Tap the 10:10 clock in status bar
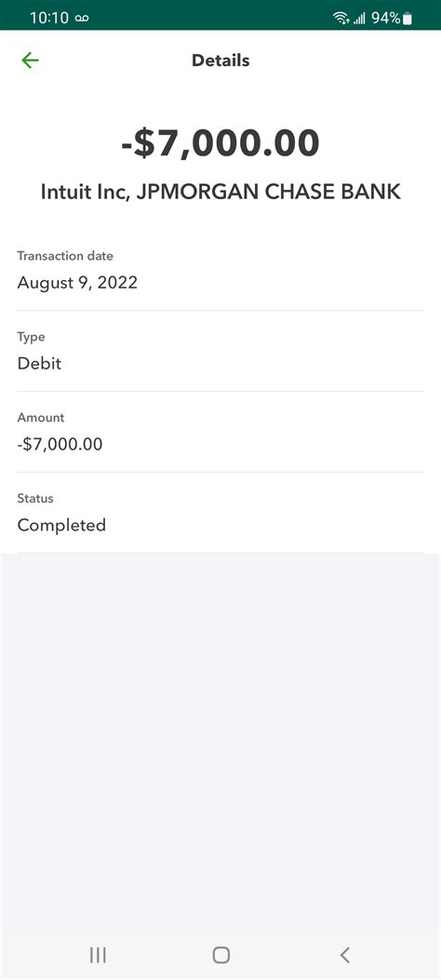The height and width of the screenshot is (980, 441). click(x=48, y=18)
